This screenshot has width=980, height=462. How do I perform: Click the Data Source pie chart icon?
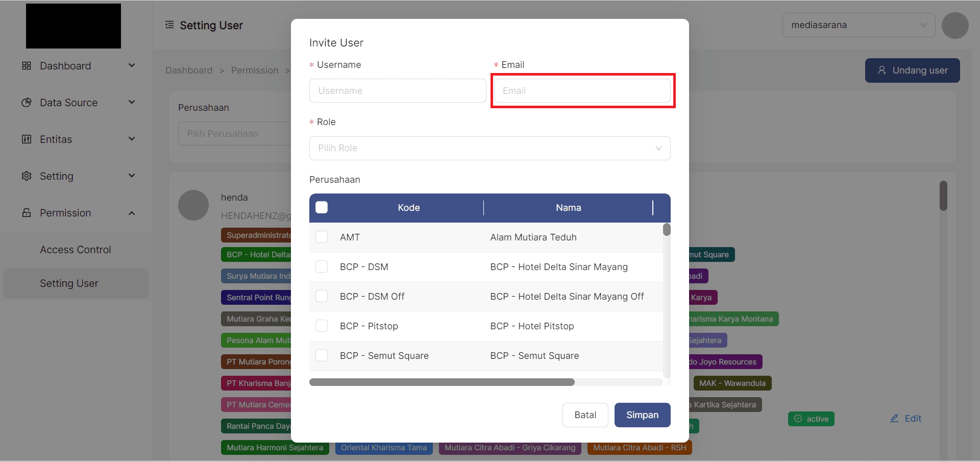(27, 103)
